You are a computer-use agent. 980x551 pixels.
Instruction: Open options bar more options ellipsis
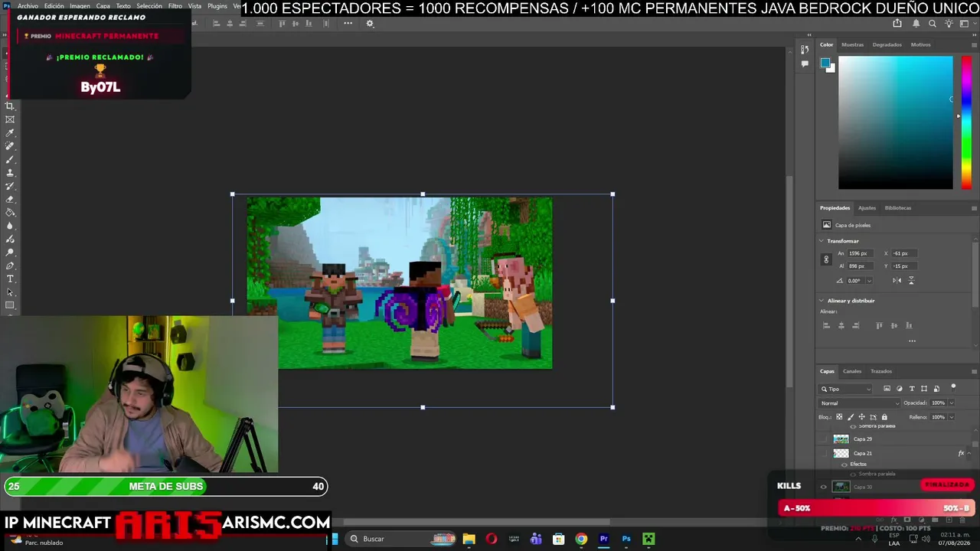[x=348, y=24]
